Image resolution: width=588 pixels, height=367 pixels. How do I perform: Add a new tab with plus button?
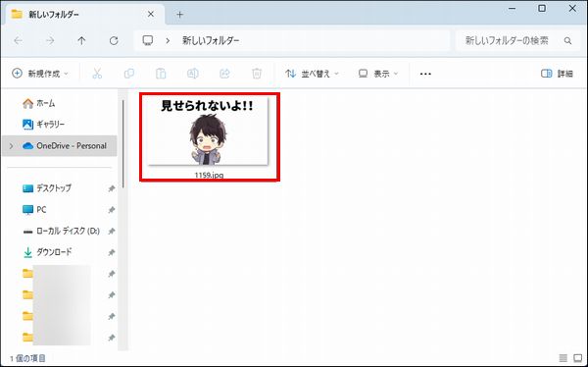click(179, 15)
